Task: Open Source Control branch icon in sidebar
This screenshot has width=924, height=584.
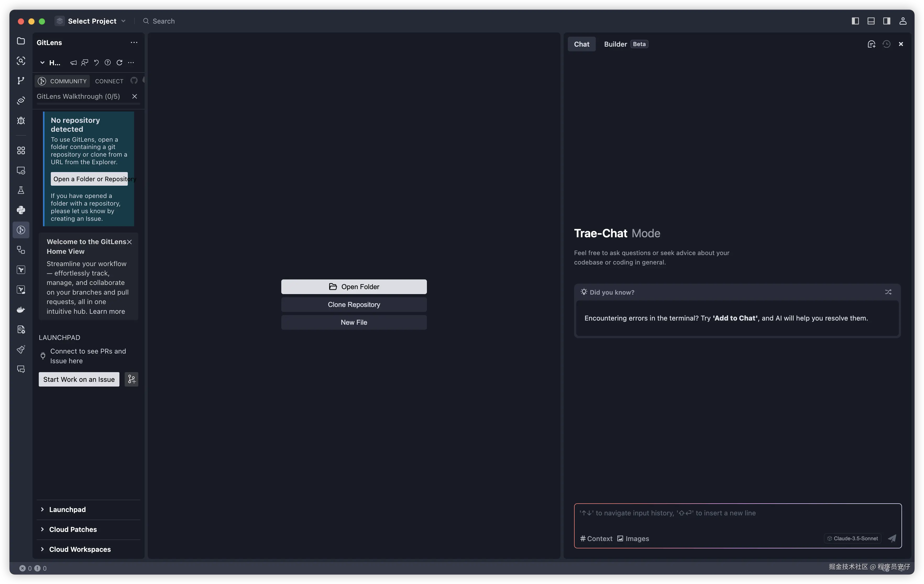Action: (21, 81)
